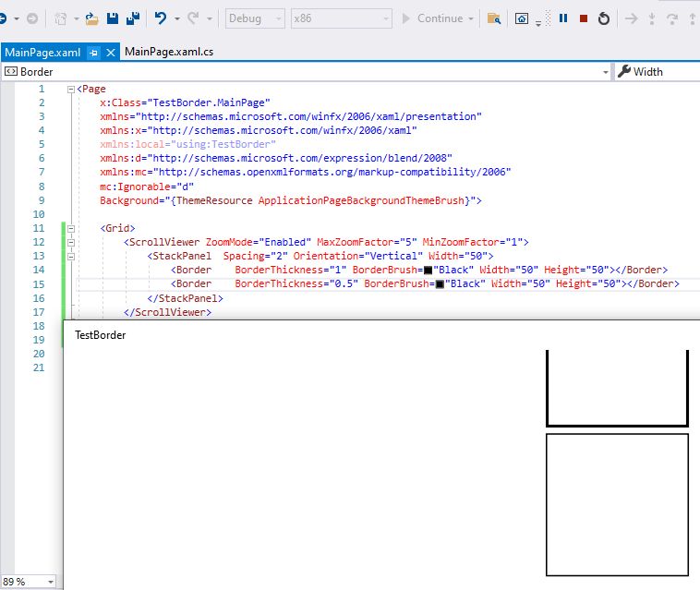
Task: Click the thin bordered square in TestBorder window
Action: 617,504
